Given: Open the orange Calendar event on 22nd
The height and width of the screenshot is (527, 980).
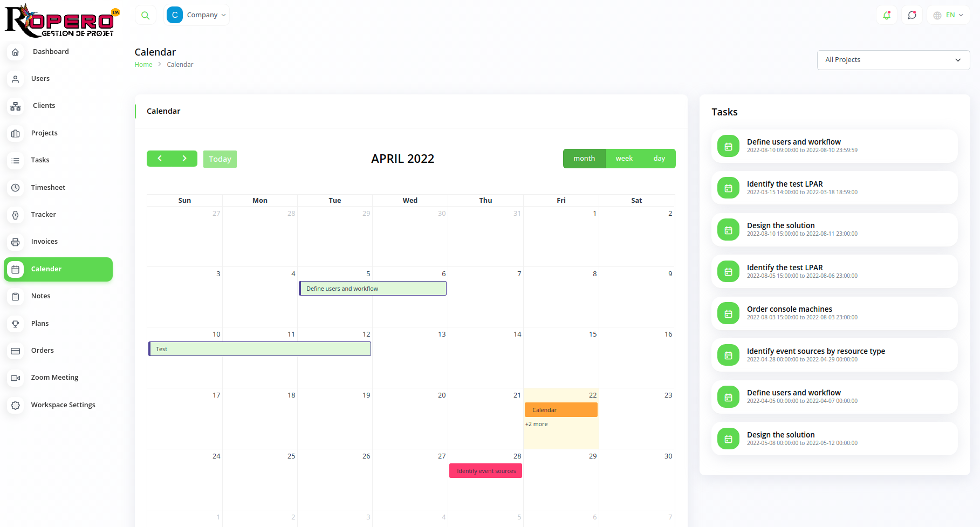Looking at the screenshot, I should (x=561, y=410).
